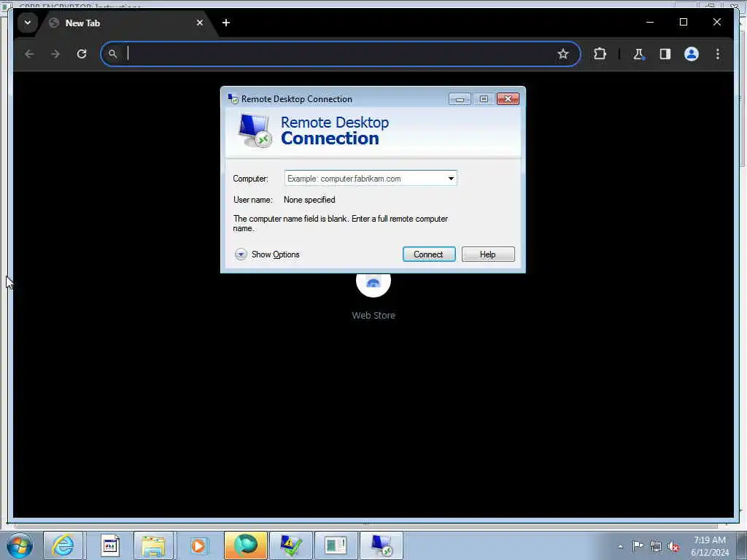Close the Remote Desktop Connection dialog
This screenshot has width=747, height=560.
point(508,98)
